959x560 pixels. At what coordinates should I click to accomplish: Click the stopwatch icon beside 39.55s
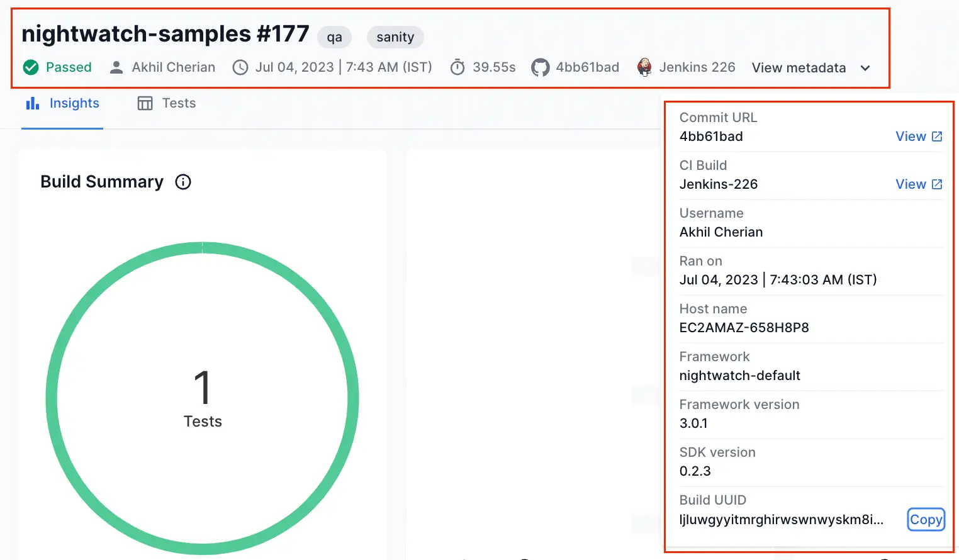(x=457, y=67)
